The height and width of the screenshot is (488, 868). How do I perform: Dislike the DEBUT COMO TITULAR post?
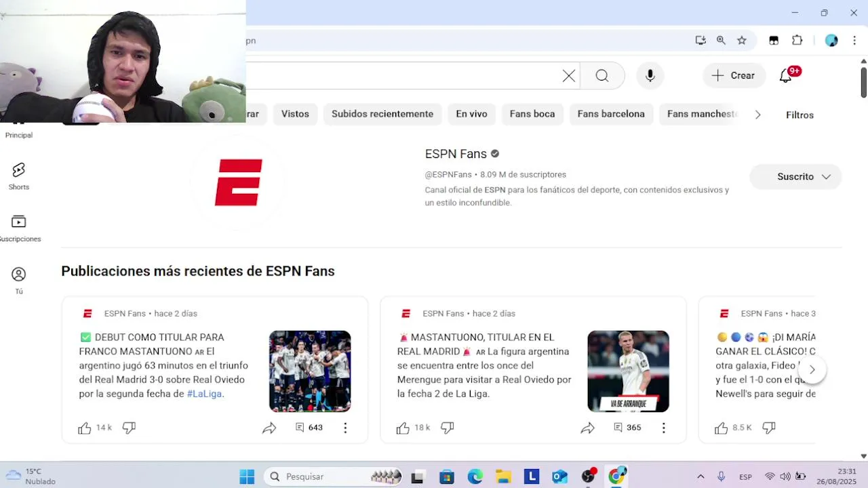coord(129,428)
